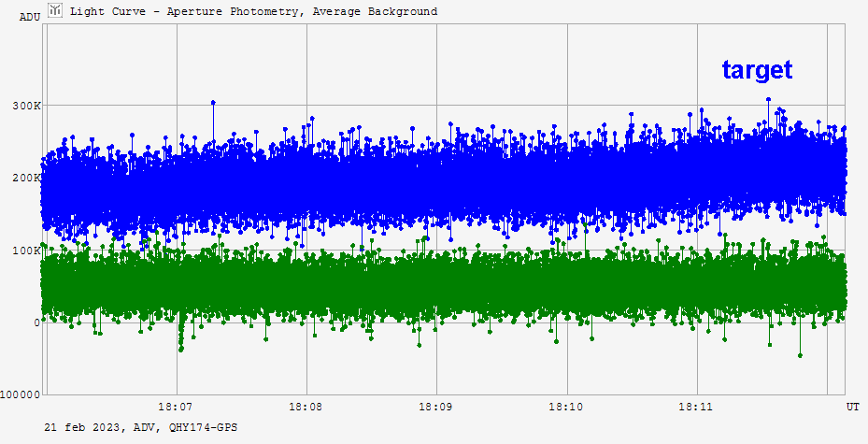The image size is (868, 444).
Task: Click the 'UT' time axis label
Action: [852, 407]
